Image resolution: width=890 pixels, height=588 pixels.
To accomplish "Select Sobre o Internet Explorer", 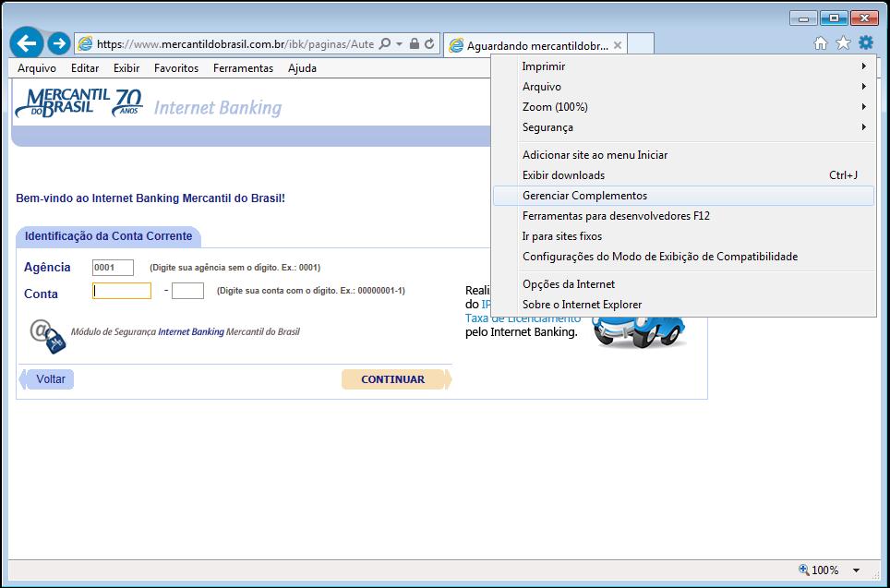I will coord(683,305).
